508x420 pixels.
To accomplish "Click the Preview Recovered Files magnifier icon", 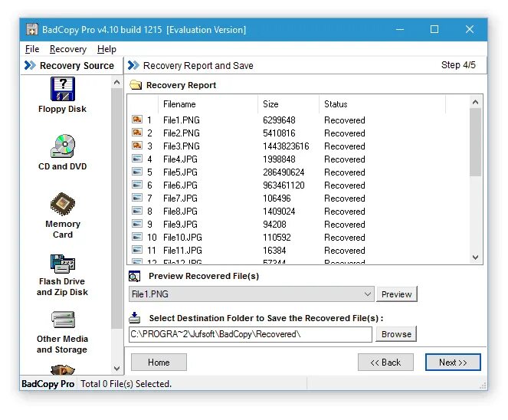I will [x=134, y=276].
